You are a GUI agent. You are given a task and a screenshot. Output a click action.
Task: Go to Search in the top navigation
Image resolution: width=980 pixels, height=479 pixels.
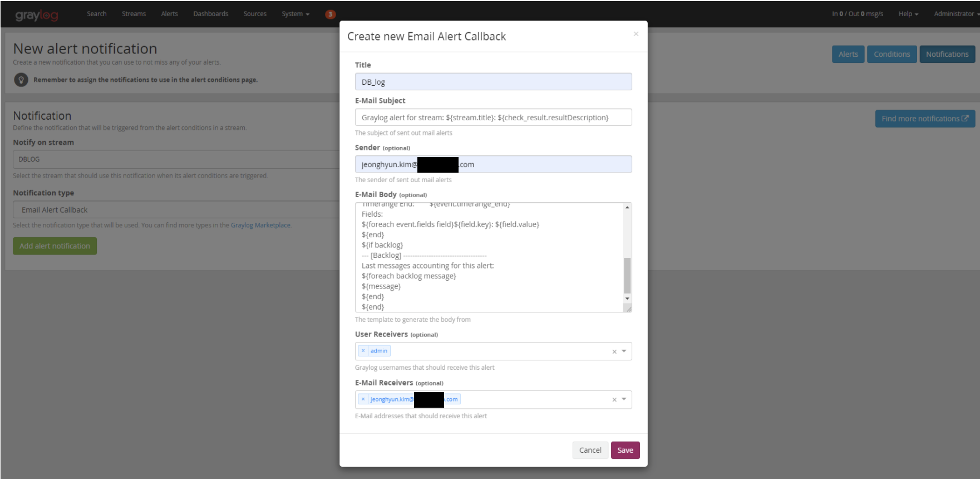[96, 14]
